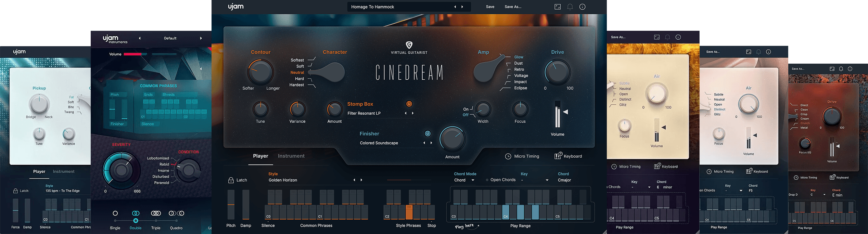This screenshot has width=868, height=234.
Task: Set Character to Softest
Action: click(x=297, y=60)
